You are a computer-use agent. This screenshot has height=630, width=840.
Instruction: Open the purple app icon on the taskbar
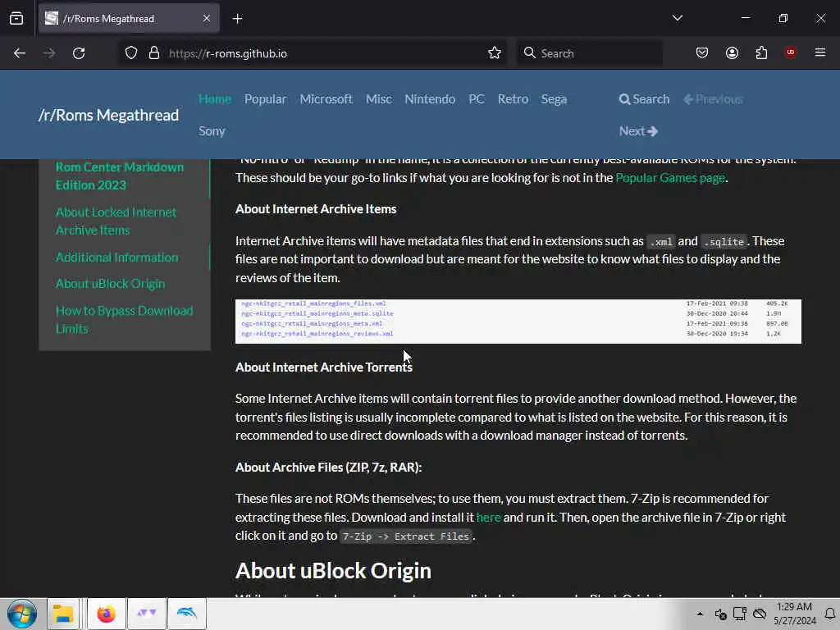coord(146,614)
